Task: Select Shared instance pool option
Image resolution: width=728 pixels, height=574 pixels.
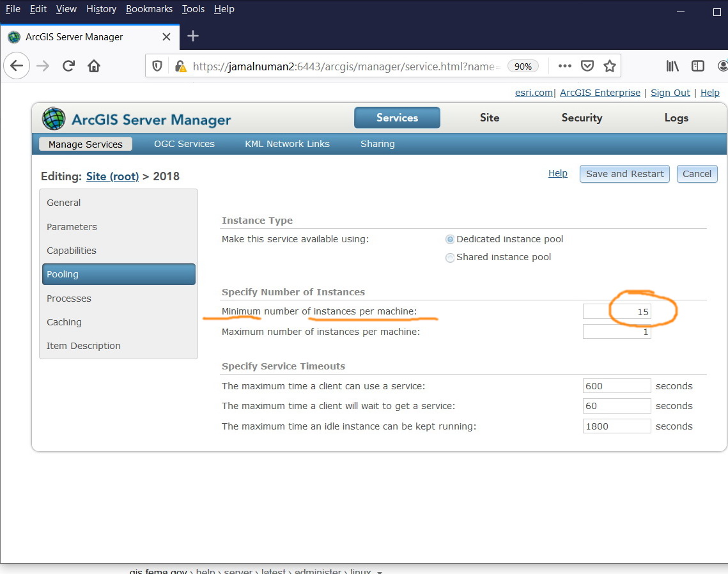Action: click(449, 258)
